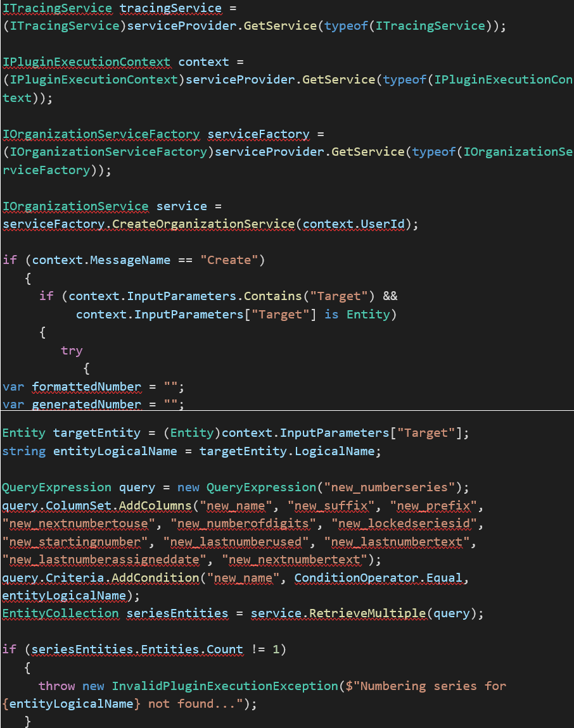Click the "new_startingnumber" string

[75, 542]
